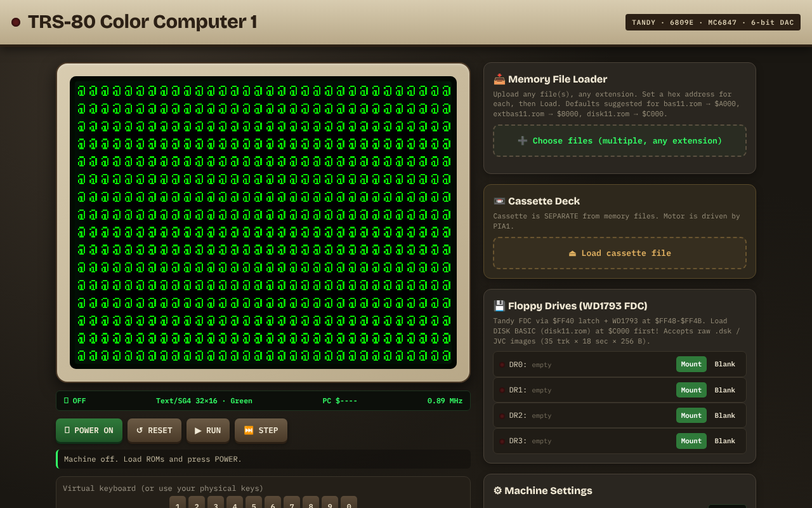
Task: Mount a disk image in DR1
Action: tap(691, 390)
